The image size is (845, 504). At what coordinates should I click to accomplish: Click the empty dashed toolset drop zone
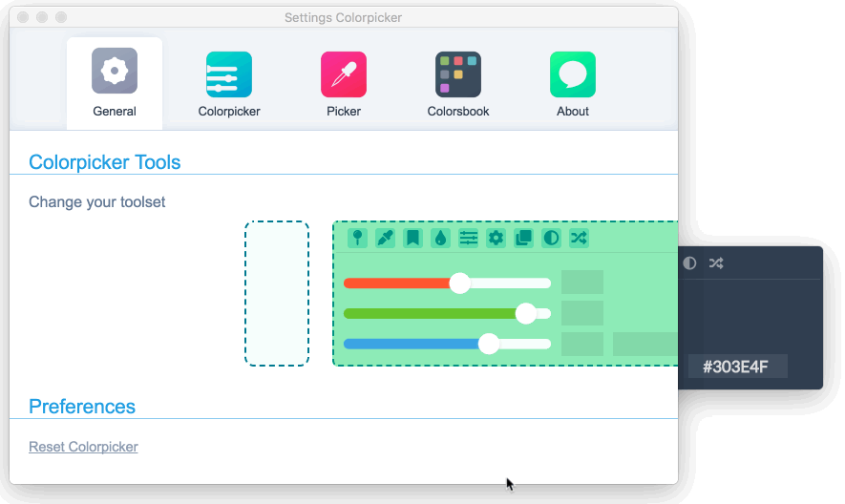(277, 293)
